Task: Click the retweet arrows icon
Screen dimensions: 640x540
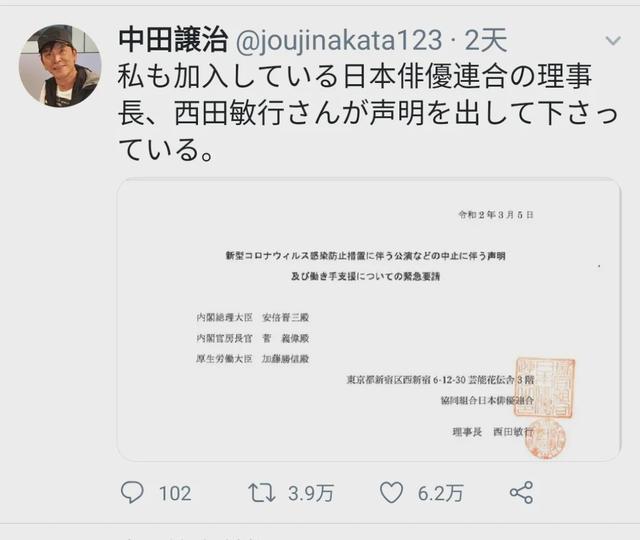Action: pyautogui.click(x=262, y=493)
